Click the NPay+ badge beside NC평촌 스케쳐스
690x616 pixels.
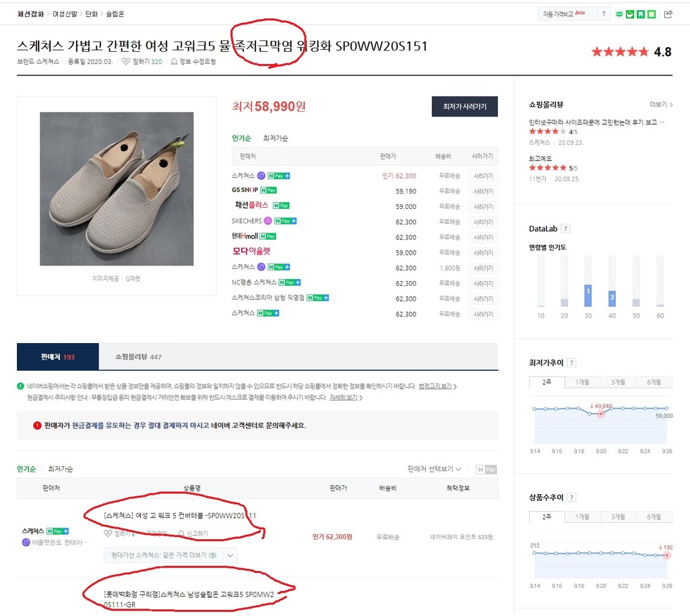(x=290, y=282)
